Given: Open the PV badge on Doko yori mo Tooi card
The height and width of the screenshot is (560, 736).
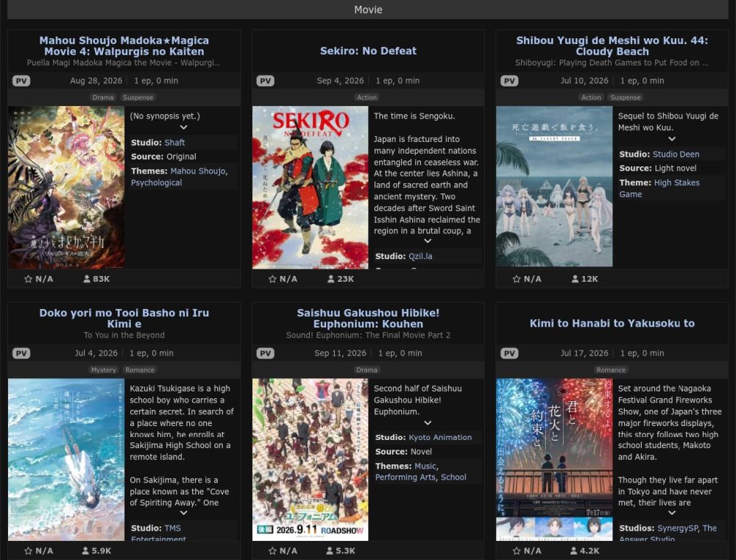Looking at the screenshot, I should pyautogui.click(x=21, y=353).
